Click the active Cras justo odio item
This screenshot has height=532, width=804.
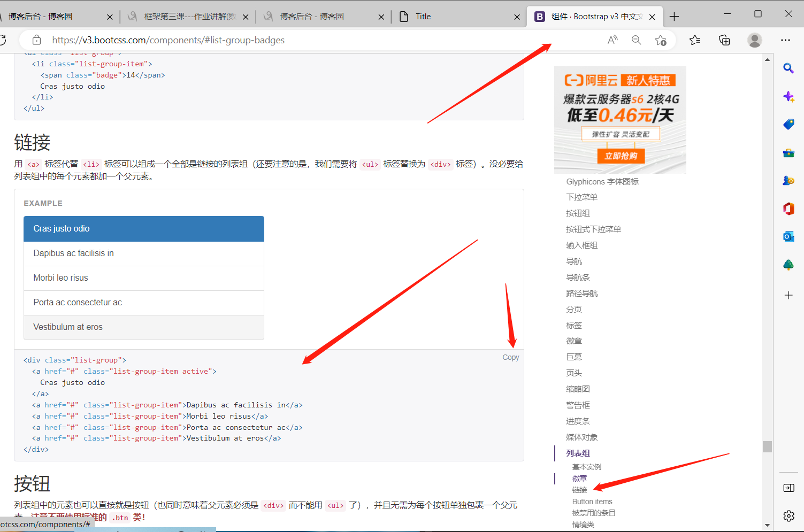tap(144, 229)
